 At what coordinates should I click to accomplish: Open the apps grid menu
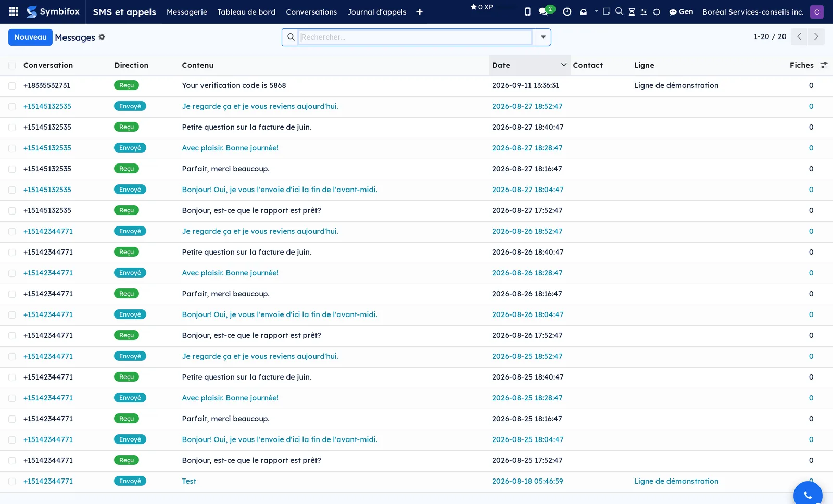pos(14,11)
